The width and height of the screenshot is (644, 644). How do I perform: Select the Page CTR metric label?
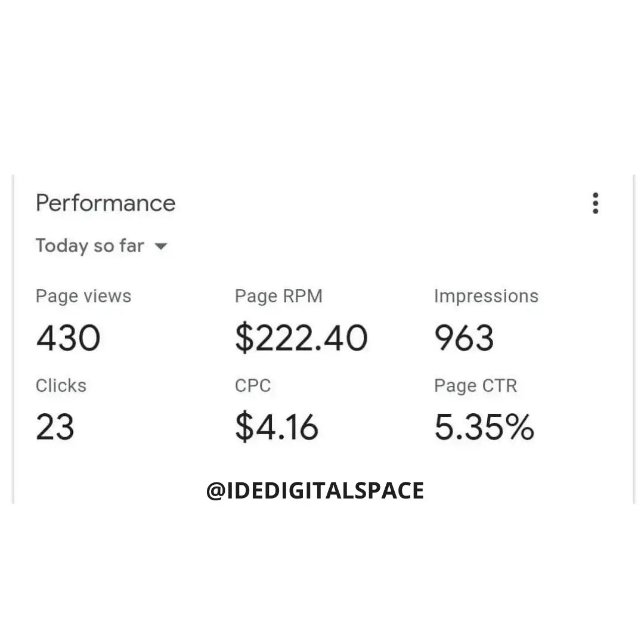click(475, 386)
